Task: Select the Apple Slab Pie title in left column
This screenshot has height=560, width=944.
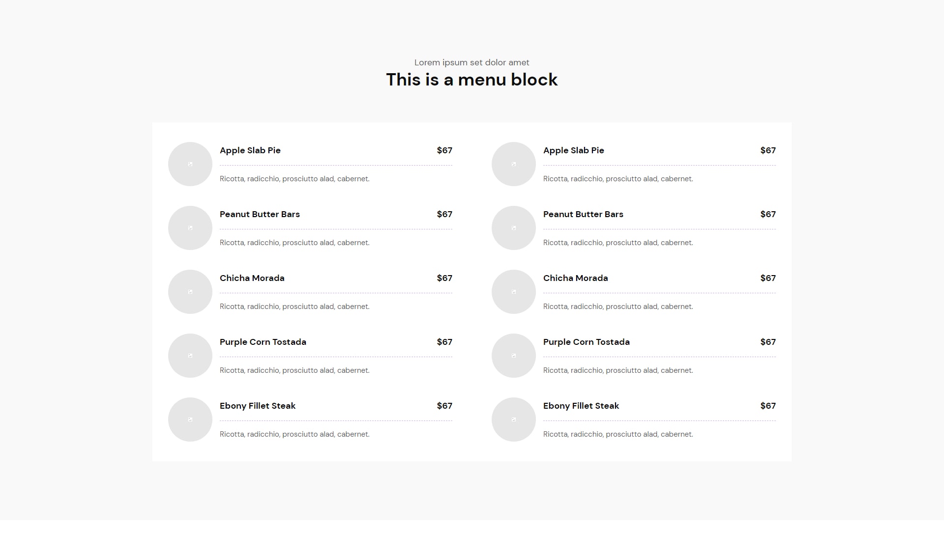Action: 250,150
